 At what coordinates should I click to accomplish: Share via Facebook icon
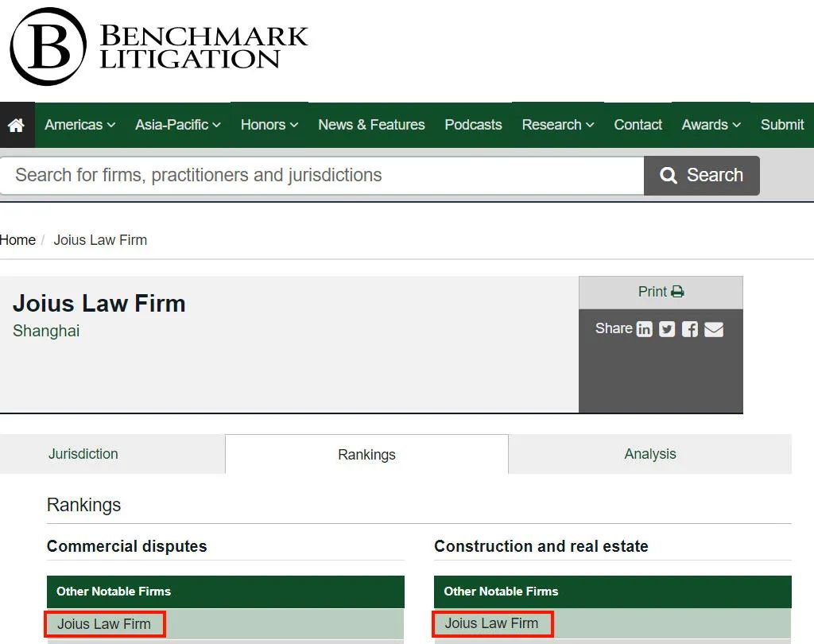[x=690, y=329]
